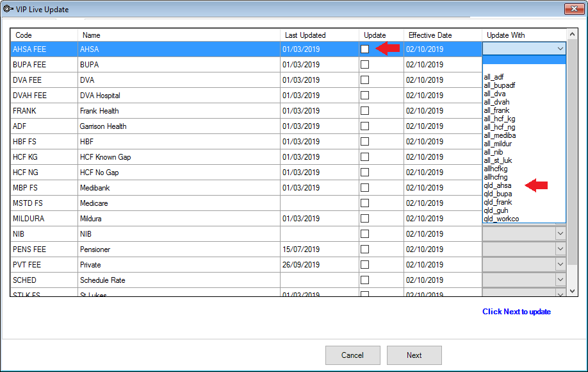Toggle Update checkbox for HCF NG
The image size is (588, 372).
[x=364, y=173]
